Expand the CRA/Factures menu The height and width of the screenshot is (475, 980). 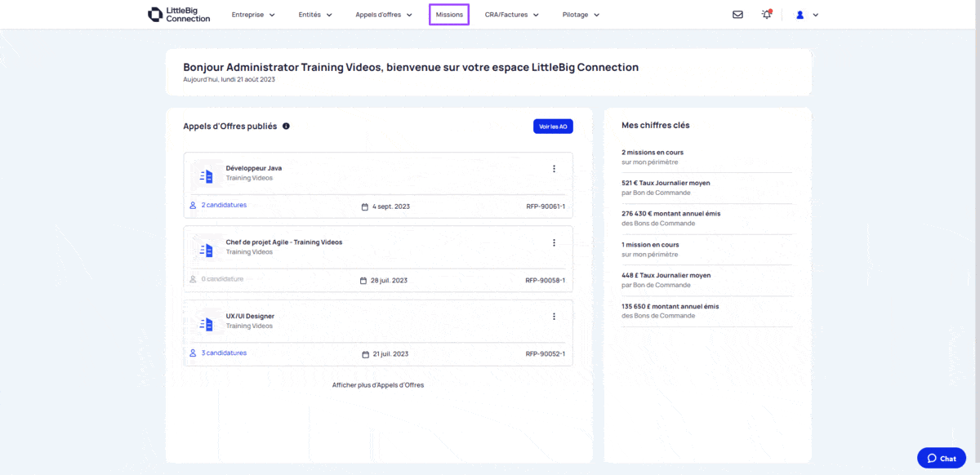pyautogui.click(x=512, y=15)
